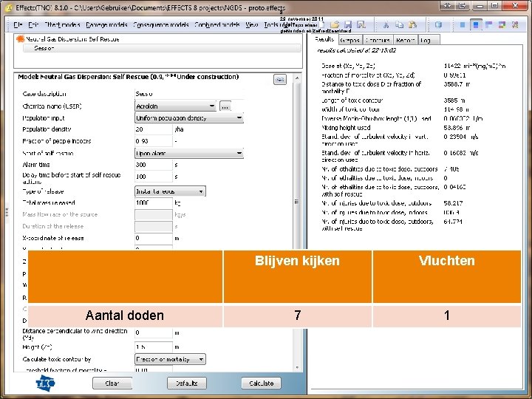Viewport: 532px width, 399px height.
Task: Click the New project toolbar icon
Action: (322, 25)
